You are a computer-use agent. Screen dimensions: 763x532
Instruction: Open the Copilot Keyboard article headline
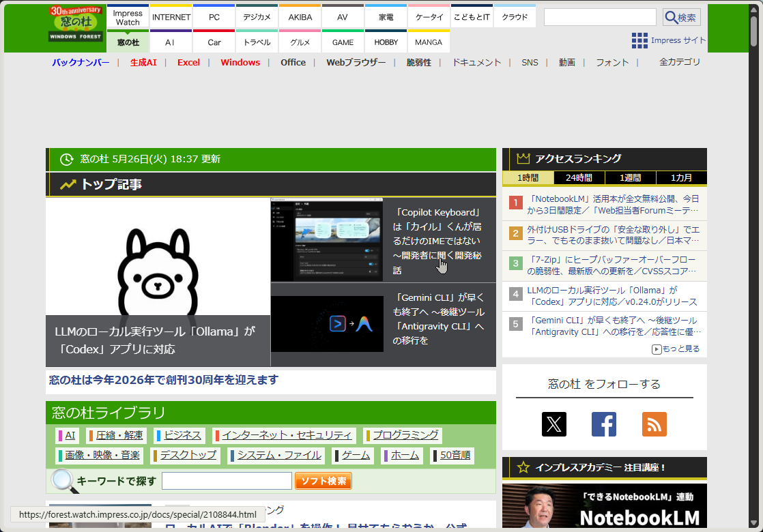coord(438,241)
